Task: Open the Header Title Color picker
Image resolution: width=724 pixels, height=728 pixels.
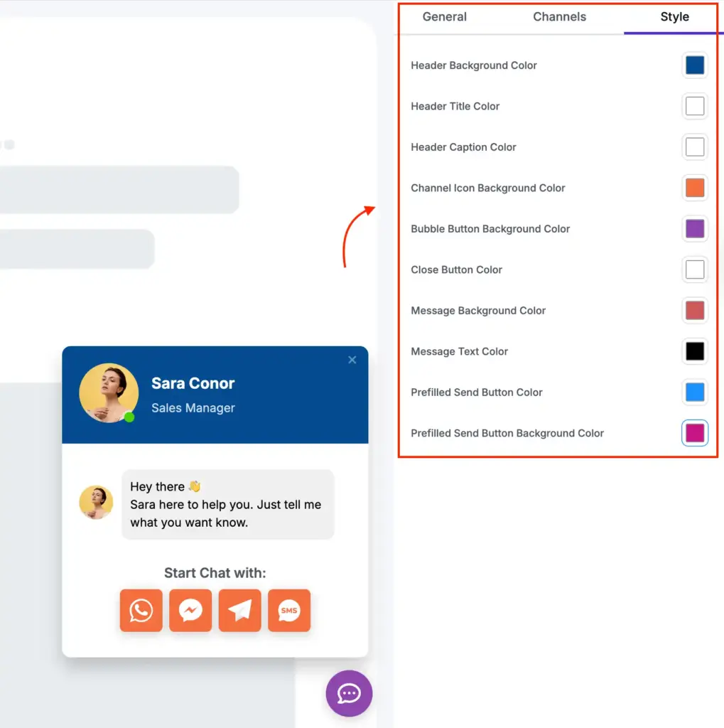Action: click(x=694, y=106)
